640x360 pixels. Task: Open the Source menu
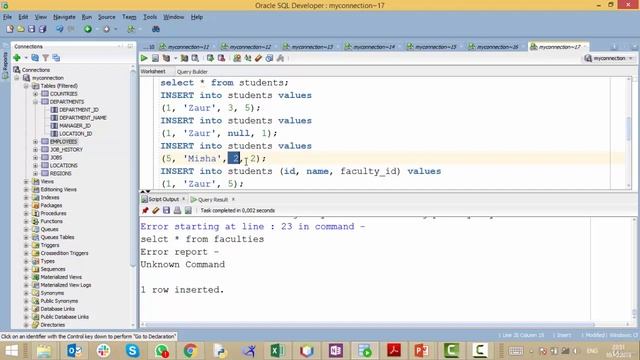pos(107,17)
